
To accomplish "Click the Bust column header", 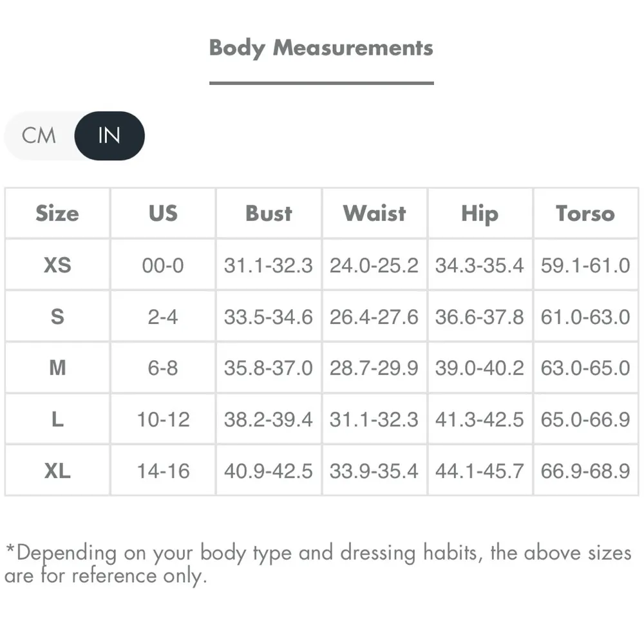I will (269, 213).
